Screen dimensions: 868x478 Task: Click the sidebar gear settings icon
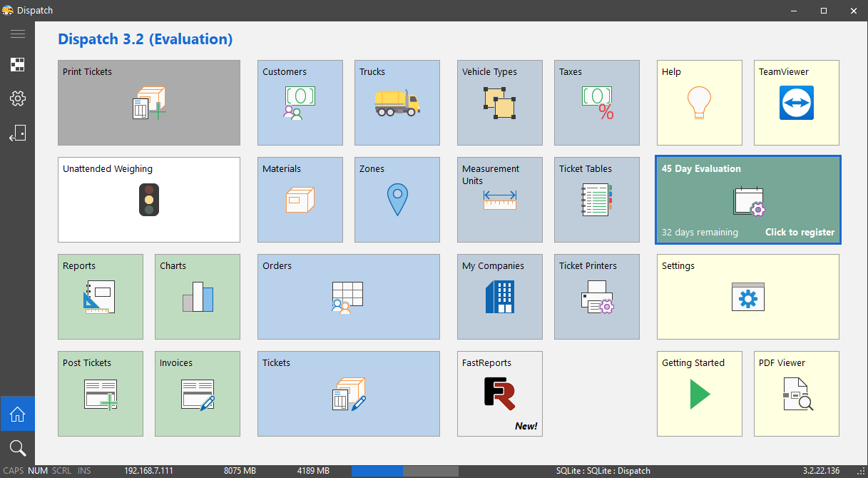(x=18, y=98)
